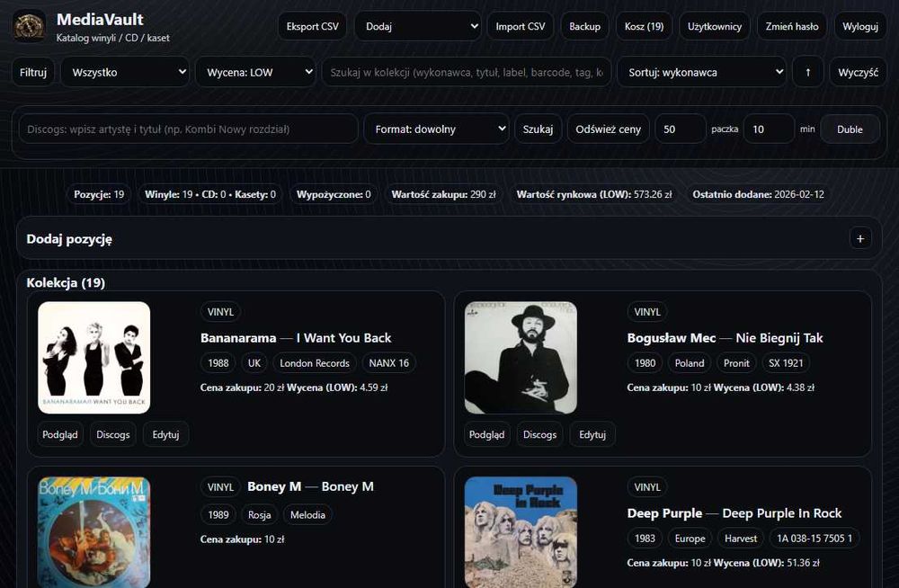Open the Wycena: LOW dropdown
Screen dimensions: 899x588
pos(255,72)
